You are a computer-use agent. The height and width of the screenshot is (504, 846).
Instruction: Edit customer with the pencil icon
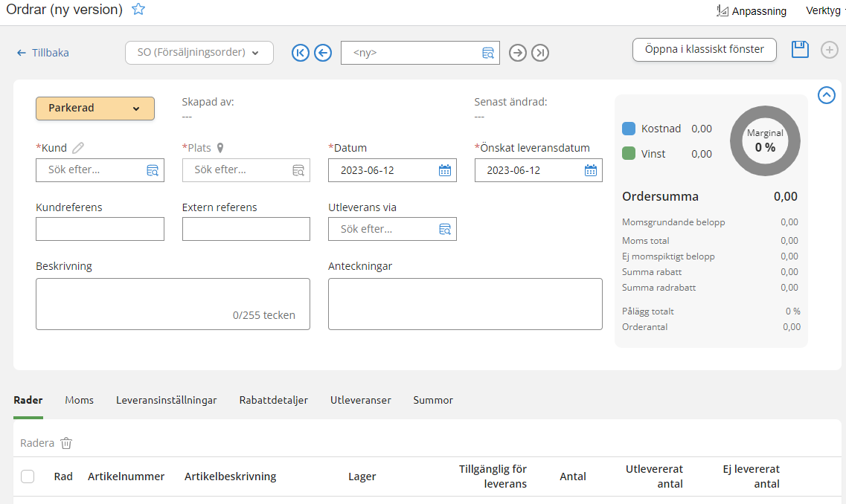[78, 148]
